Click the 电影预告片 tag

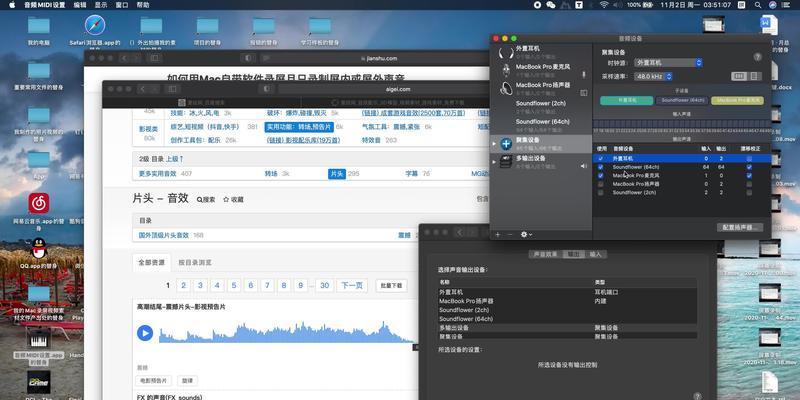(x=154, y=381)
